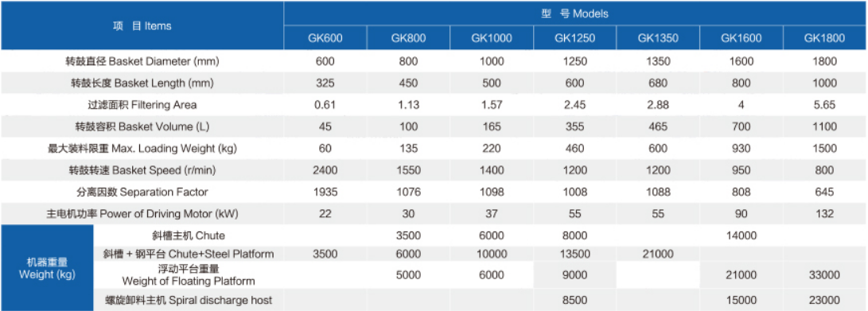Viewport: 868px width, 311px height.
Task: Click the 型号 Models header
Action: point(575,14)
